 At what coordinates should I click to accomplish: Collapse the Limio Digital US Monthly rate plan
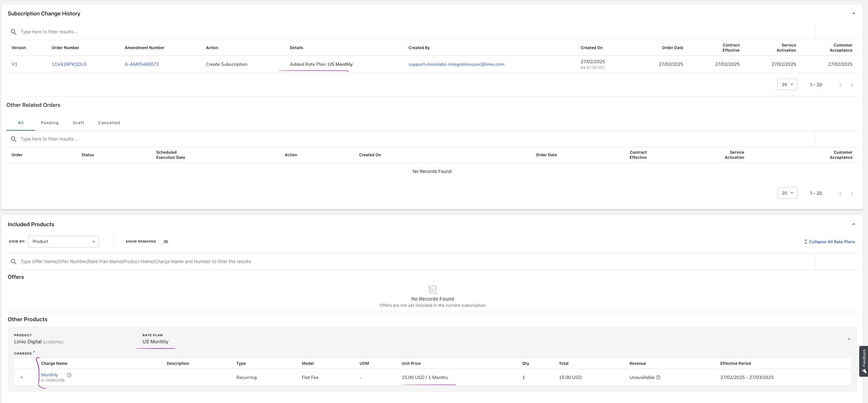point(848,339)
